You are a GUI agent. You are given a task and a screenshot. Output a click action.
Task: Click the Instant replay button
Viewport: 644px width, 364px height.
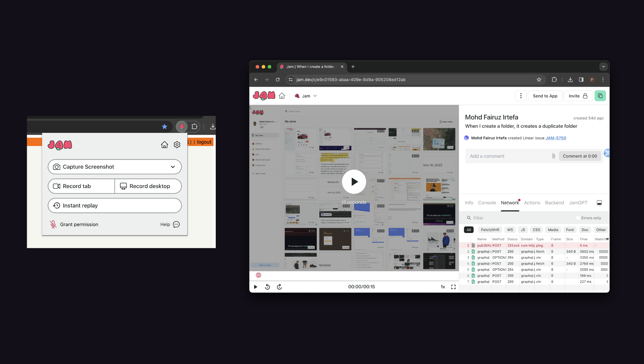click(x=115, y=206)
